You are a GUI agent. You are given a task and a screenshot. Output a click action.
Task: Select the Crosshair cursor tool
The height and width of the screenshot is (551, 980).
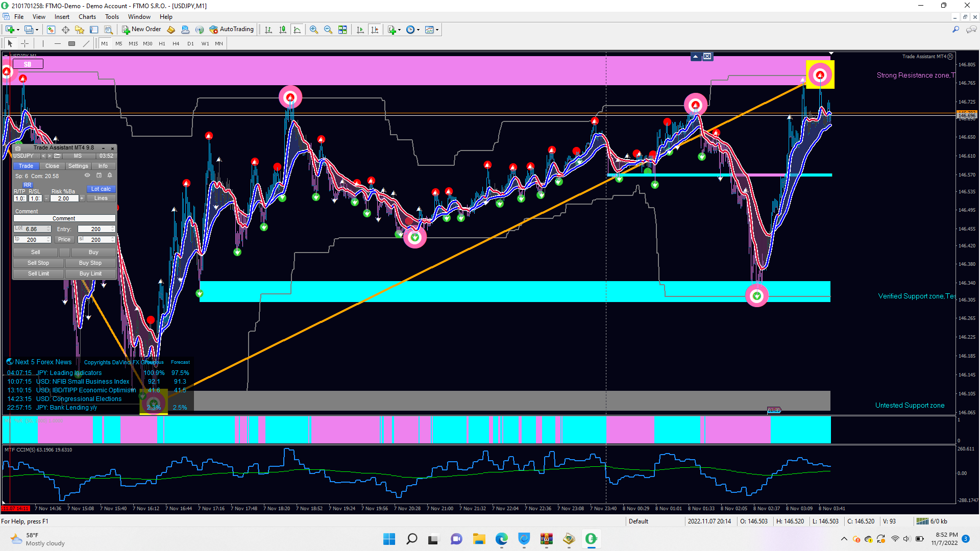[x=24, y=43]
